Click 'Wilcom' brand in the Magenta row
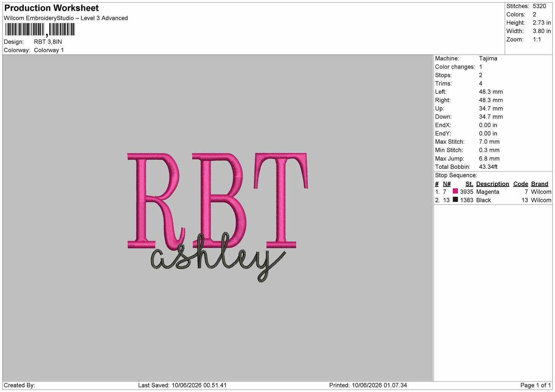This screenshot has width=555, height=392. pyautogui.click(x=541, y=192)
